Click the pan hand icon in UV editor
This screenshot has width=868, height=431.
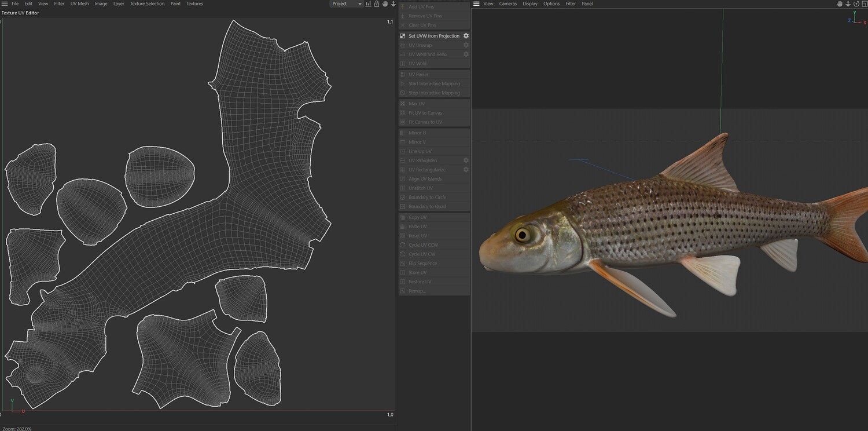pos(385,4)
